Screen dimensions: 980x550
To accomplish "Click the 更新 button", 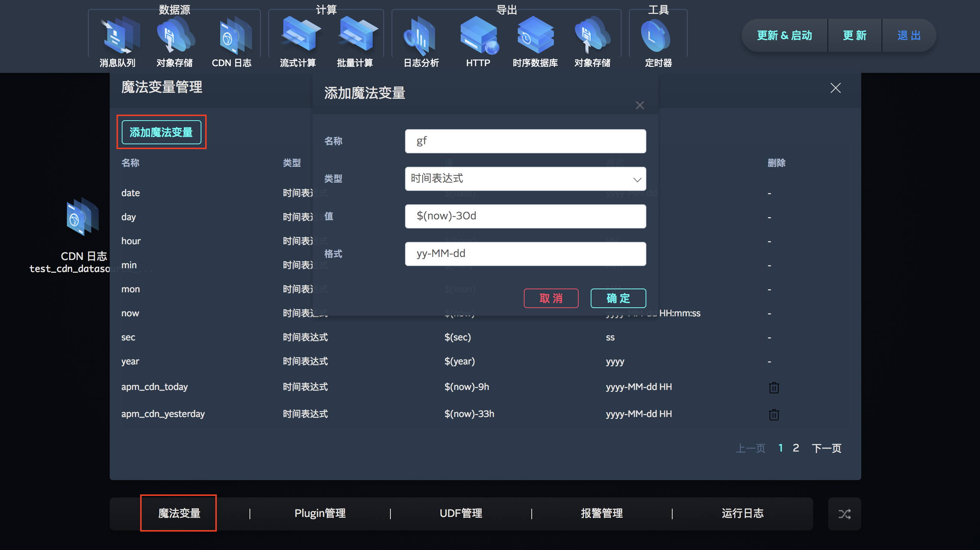I will click(x=854, y=35).
